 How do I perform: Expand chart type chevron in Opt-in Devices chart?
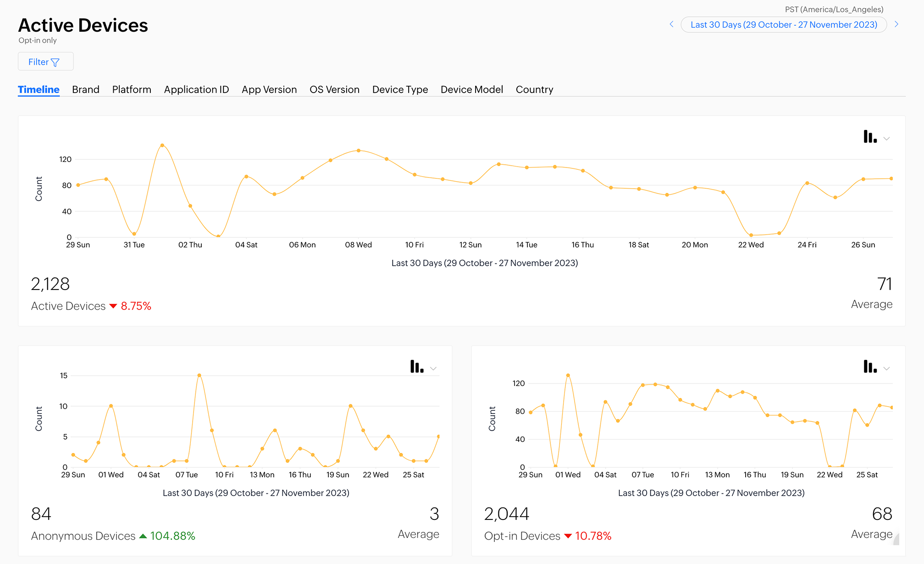pos(887,369)
